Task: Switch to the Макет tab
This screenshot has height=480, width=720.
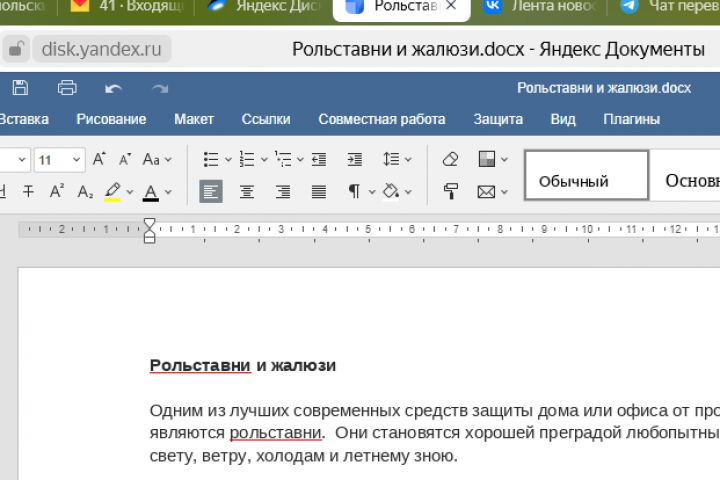Action: tap(194, 119)
